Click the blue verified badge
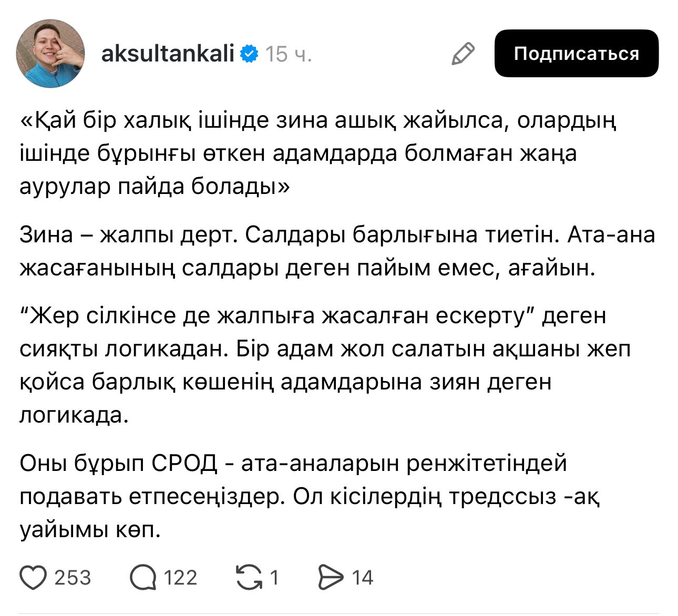Viewport: 678px width, 616px height. pyautogui.click(x=249, y=54)
